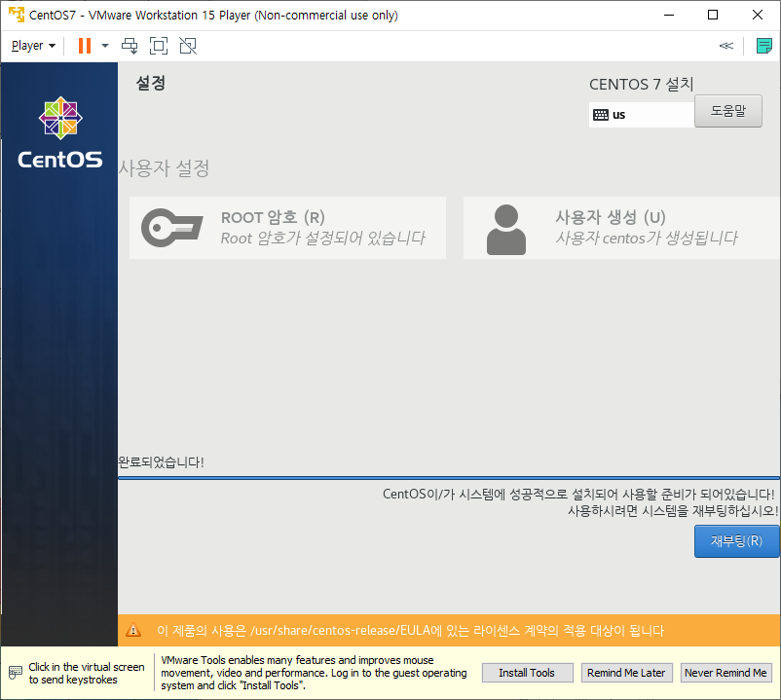This screenshot has width=781, height=700.
Task: Click the CENTOS 7 설치 title text
Action: pos(642,84)
